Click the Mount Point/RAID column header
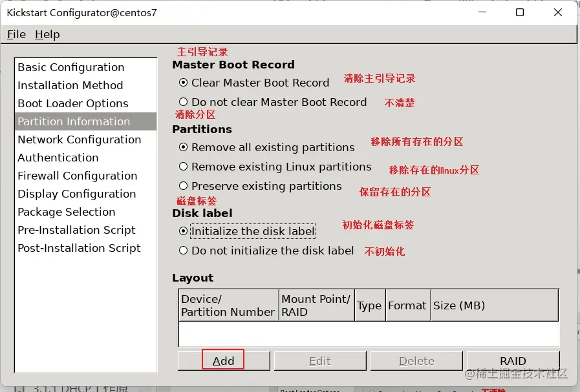This screenshot has height=392, width=580. pyautogui.click(x=317, y=305)
